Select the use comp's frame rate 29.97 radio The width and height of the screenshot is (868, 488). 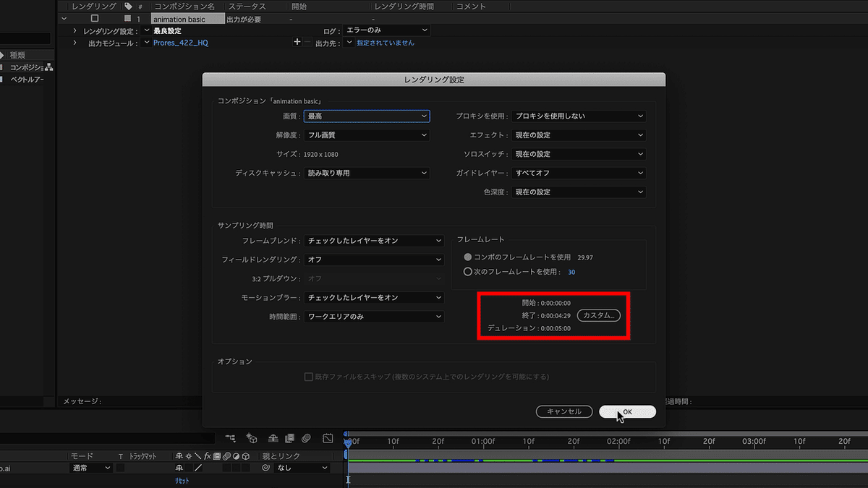pos(467,257)
